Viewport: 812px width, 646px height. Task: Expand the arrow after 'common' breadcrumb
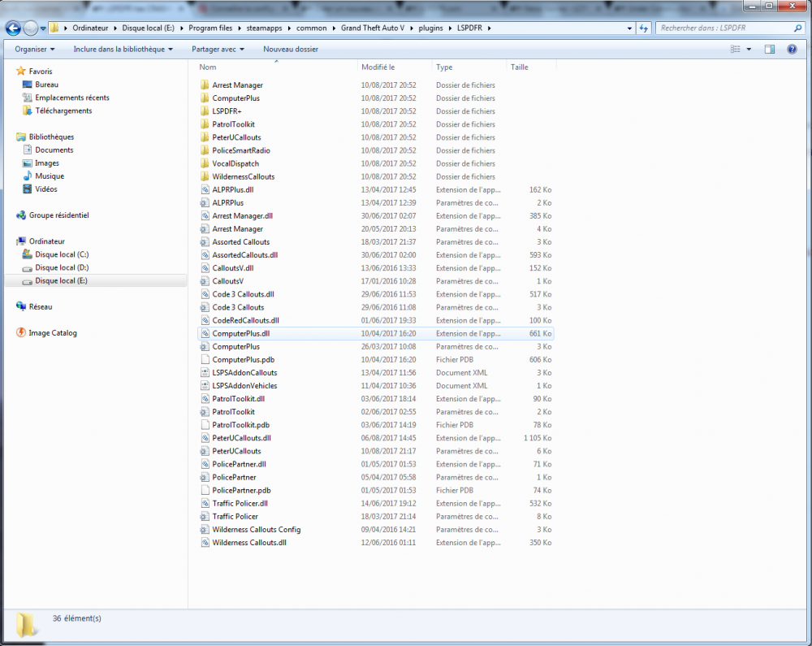(334, 28)
